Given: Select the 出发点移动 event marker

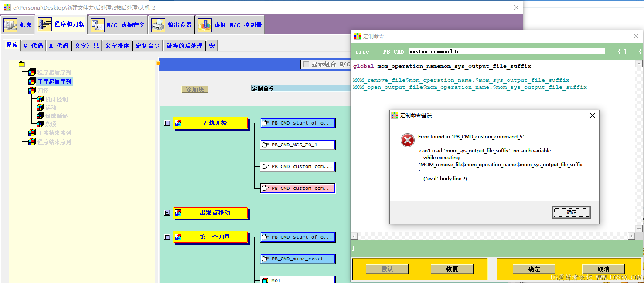Looking at the screenshot, I should point(211,213).
